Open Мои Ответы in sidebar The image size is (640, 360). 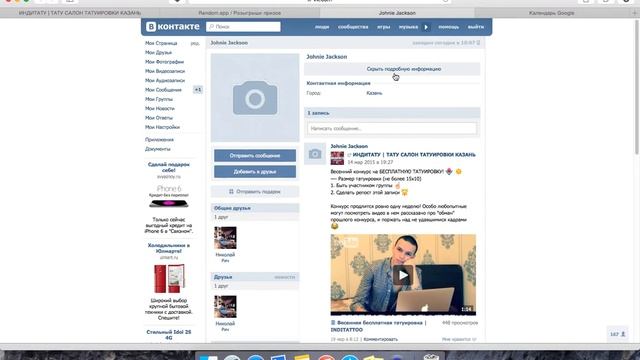click(159, 118)
